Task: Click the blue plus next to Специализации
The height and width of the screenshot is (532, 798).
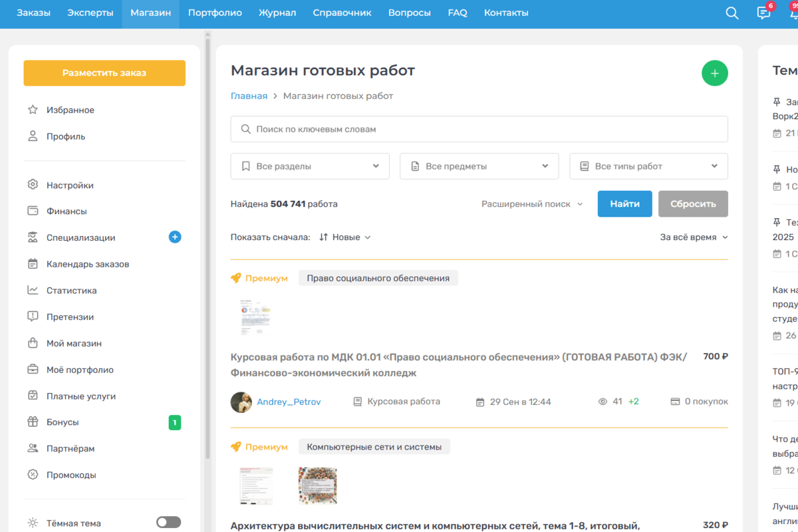Action: 175,237
